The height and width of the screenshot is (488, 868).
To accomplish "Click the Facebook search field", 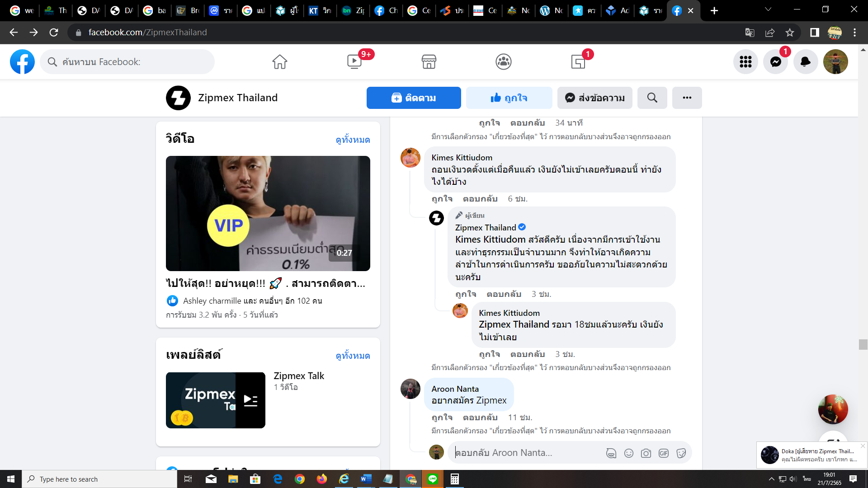I will (127, 62).
